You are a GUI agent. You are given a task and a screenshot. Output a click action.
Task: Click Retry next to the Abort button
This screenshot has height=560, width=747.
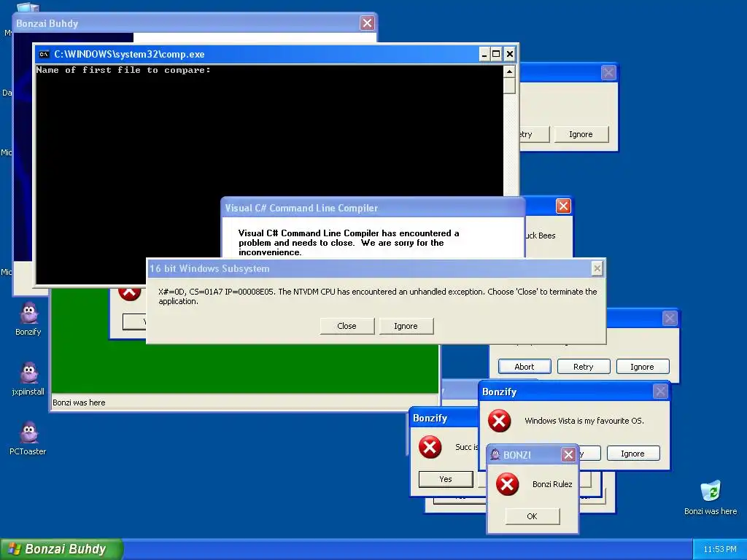point(584,367)
